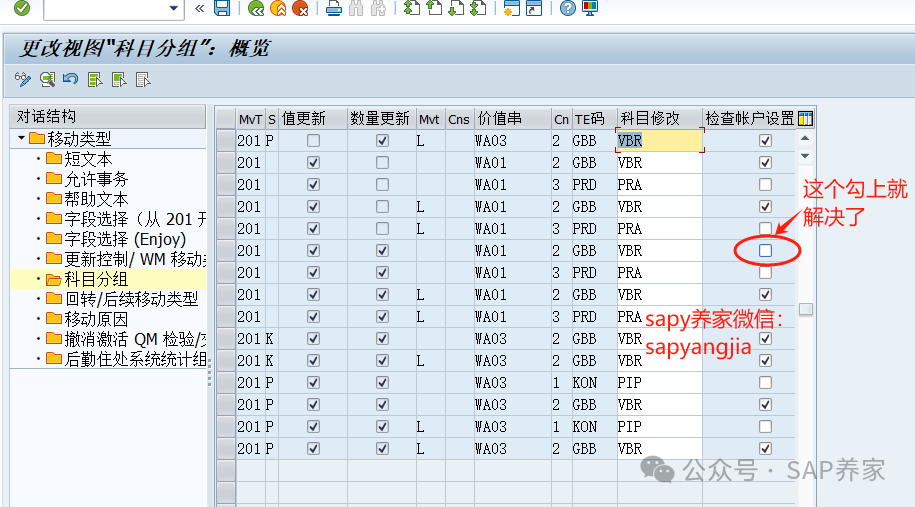
Task: Collapse the command field with « arrow
Action: tap(200, 8)
